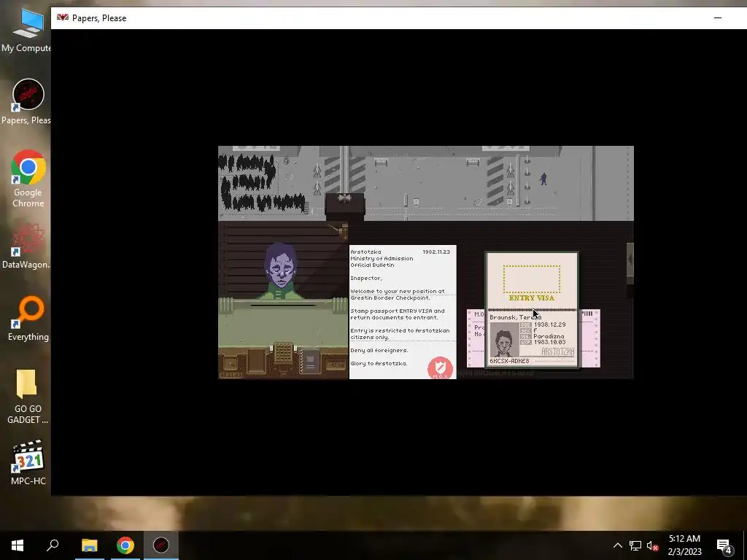The image size is (747, 560).
Task: Click passport number 6KCSX-ADKE8
Action: pos(509,361)
